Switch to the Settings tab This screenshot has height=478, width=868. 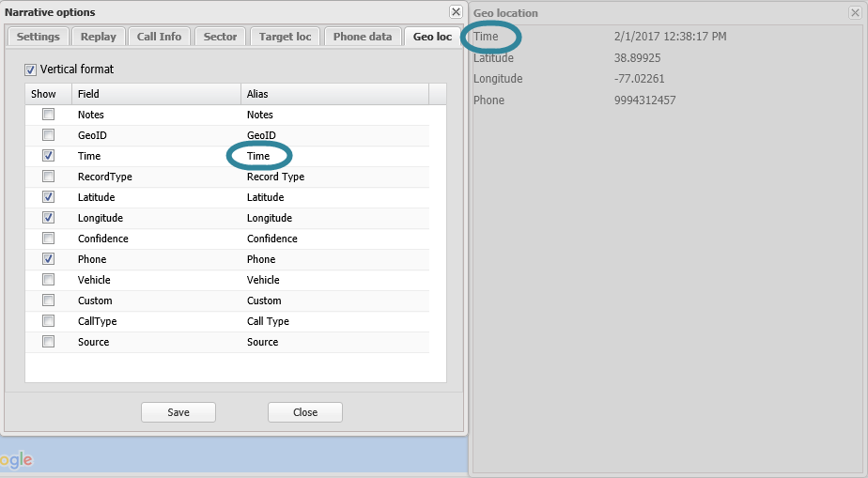coord(38,37)
